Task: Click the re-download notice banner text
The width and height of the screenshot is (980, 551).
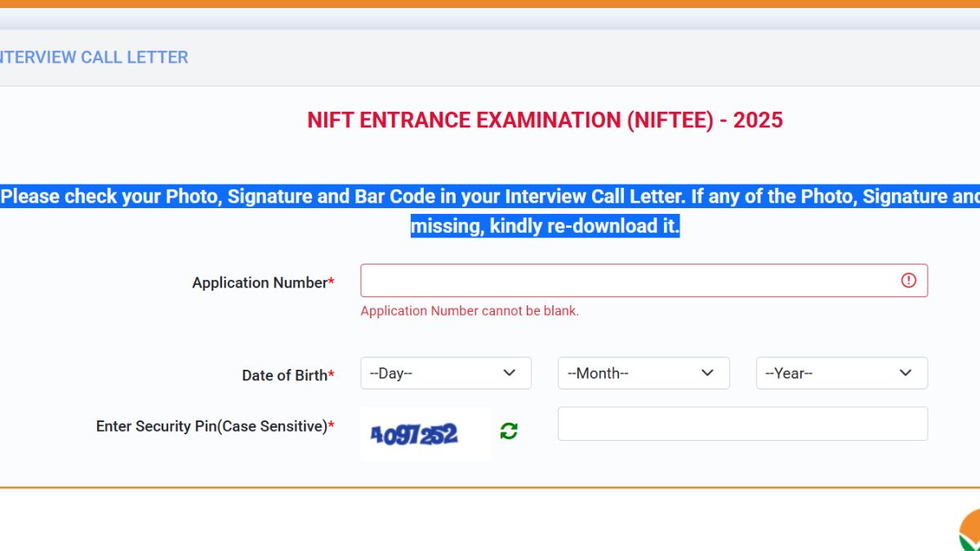Action: click(490, 211)
